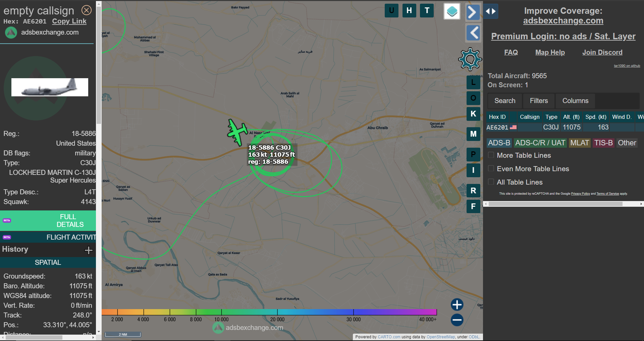Click the F map button
Image resolution: width=644 pixels, height=341 pixels.
tap(473, 206)
